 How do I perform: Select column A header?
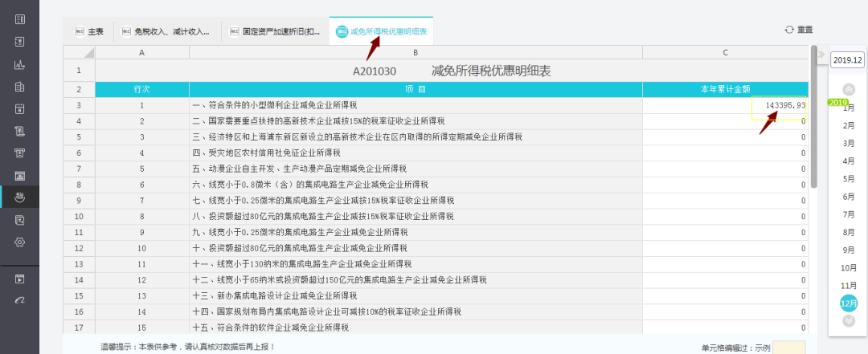click(142, 52)
